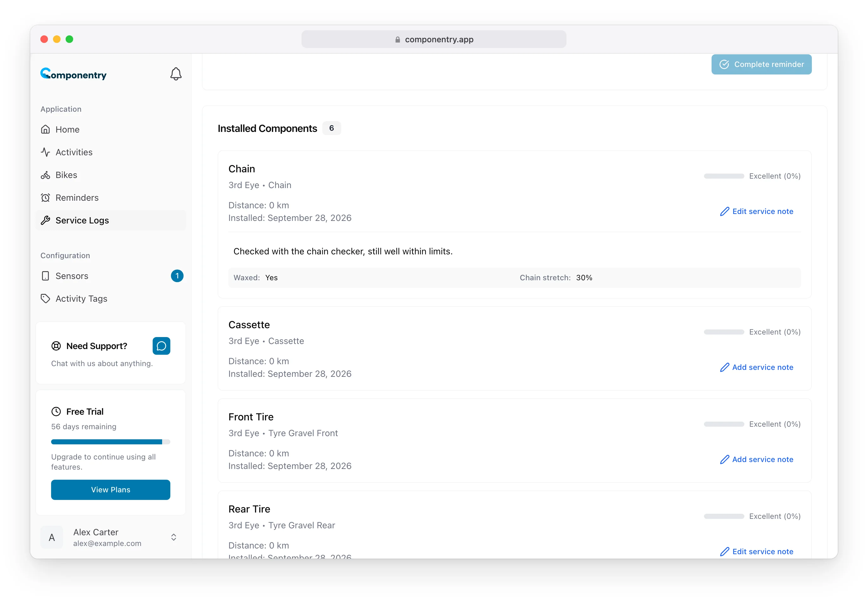This screenshot has height=599, width=868.
Task: Open notifications bell
Action: [x=176, y=74]
